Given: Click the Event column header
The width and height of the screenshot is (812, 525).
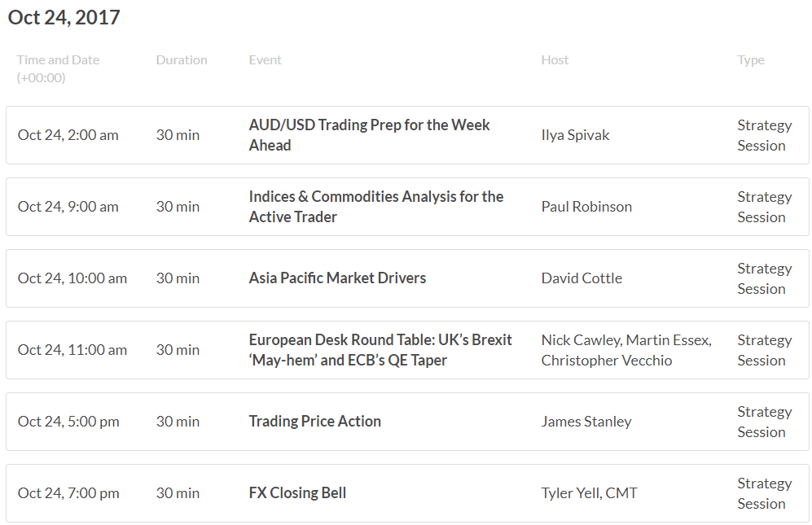Looking at the screenshot, I should click(x=265, y=60).
